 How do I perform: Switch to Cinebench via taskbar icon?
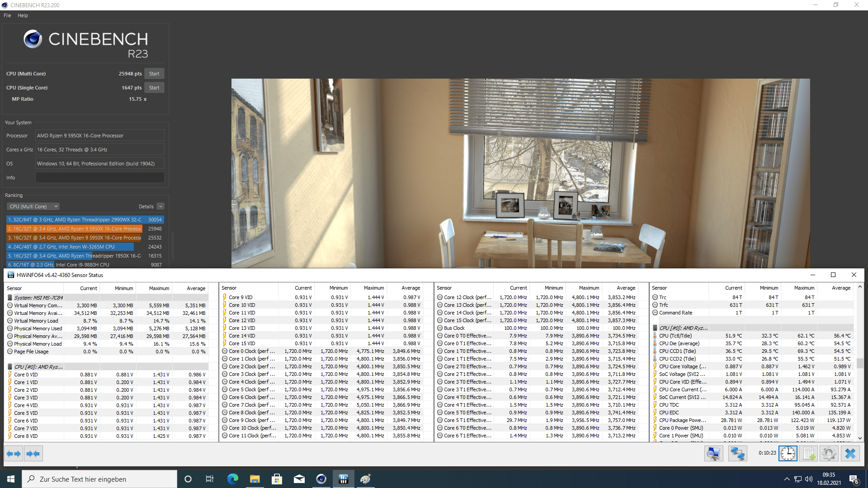point(321,479)
